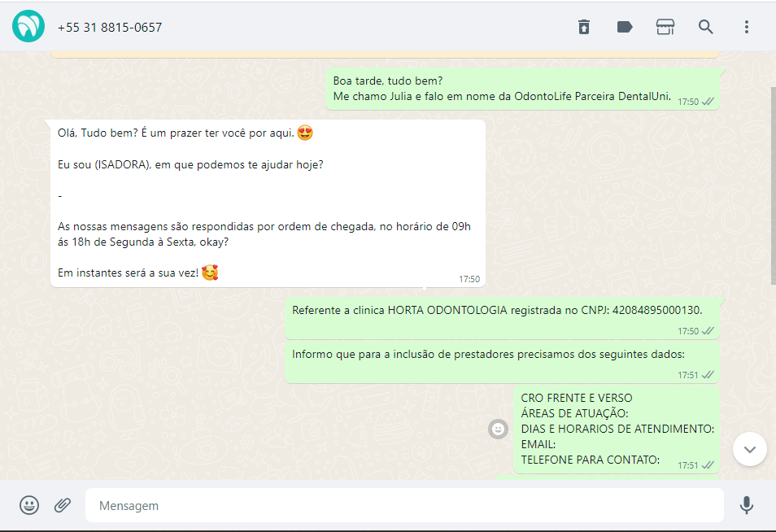Viewport: 776px width, 532px height.
Task: Click the chat vertical scrollbar
Action: 773,185
